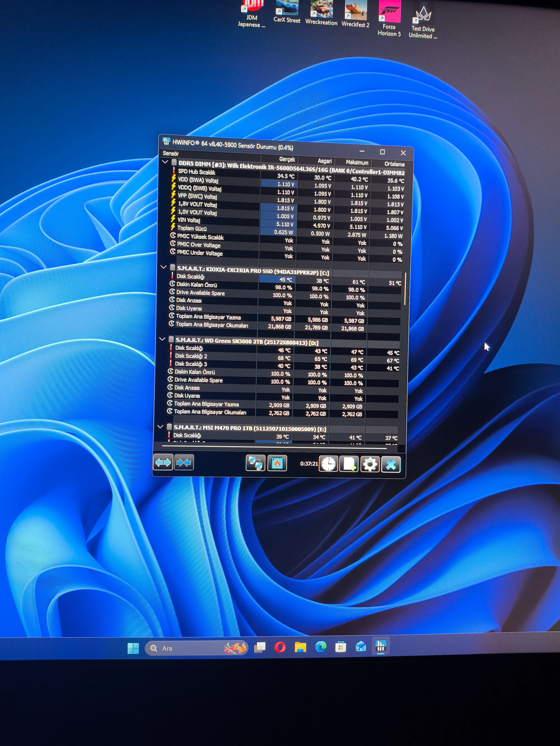This screenshot has height=746, width=560.
Task: Select the SPD Hub Sıcaklık row
Action: click(x=197, y=172)
